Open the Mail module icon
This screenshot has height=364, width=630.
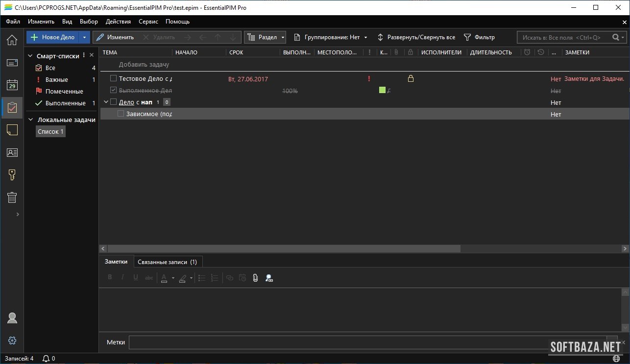pyautogui.click(x=12, y=62)
